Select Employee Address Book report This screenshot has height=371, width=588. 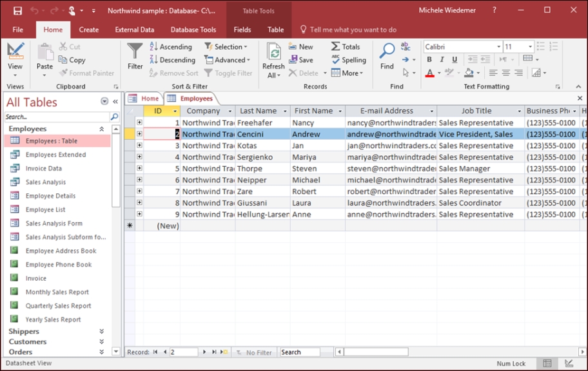(61, 251)
